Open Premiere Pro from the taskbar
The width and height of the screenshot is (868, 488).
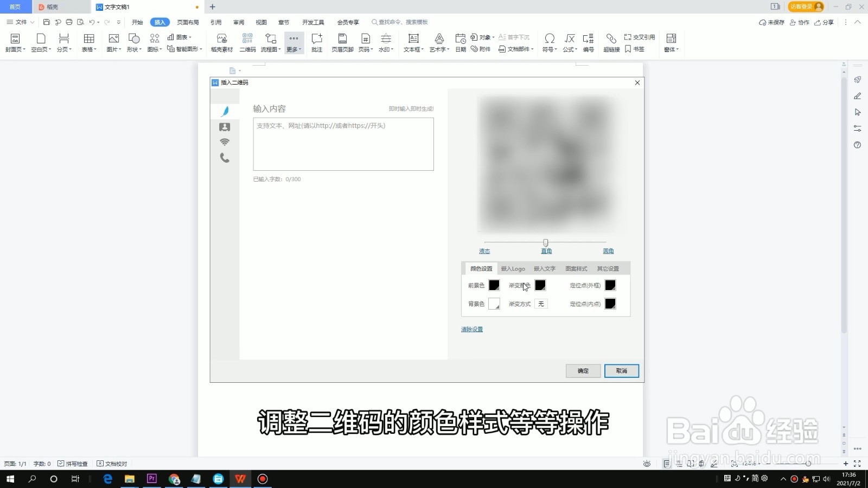(x=152, y=479)
